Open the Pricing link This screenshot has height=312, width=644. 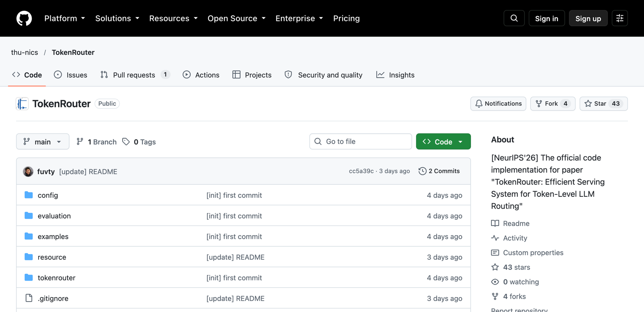pos(347,19)
